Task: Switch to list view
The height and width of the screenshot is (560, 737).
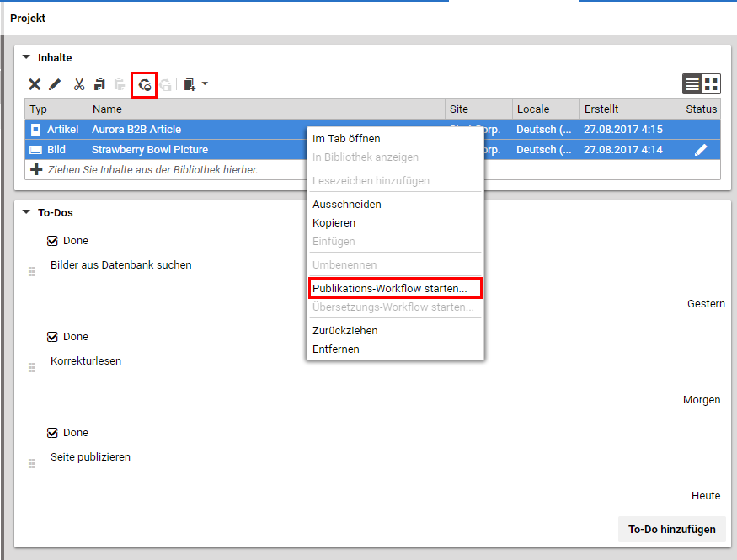Action: pyautogui.click(x=692, y=84)
